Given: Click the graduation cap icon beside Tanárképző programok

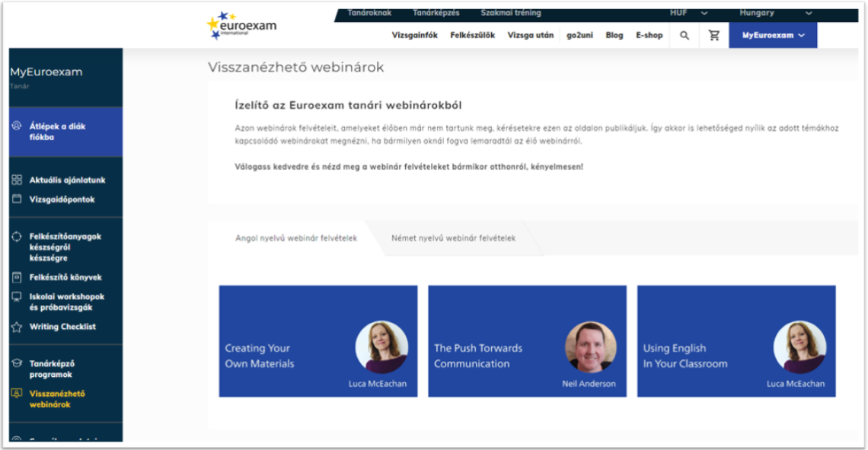Looking at the screenshot, I should coord(18,363).
